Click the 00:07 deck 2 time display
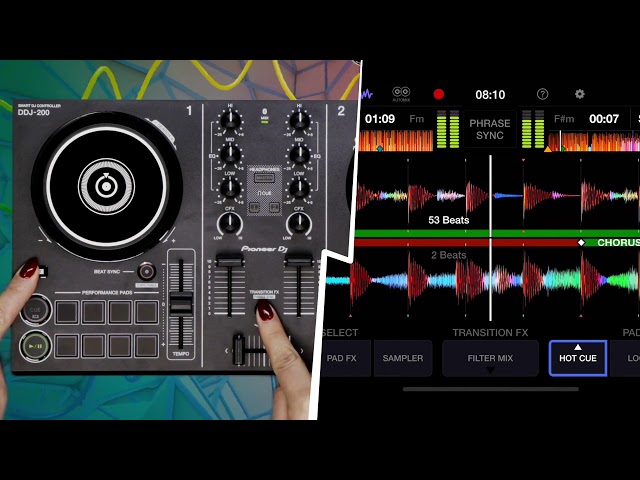 604,119
